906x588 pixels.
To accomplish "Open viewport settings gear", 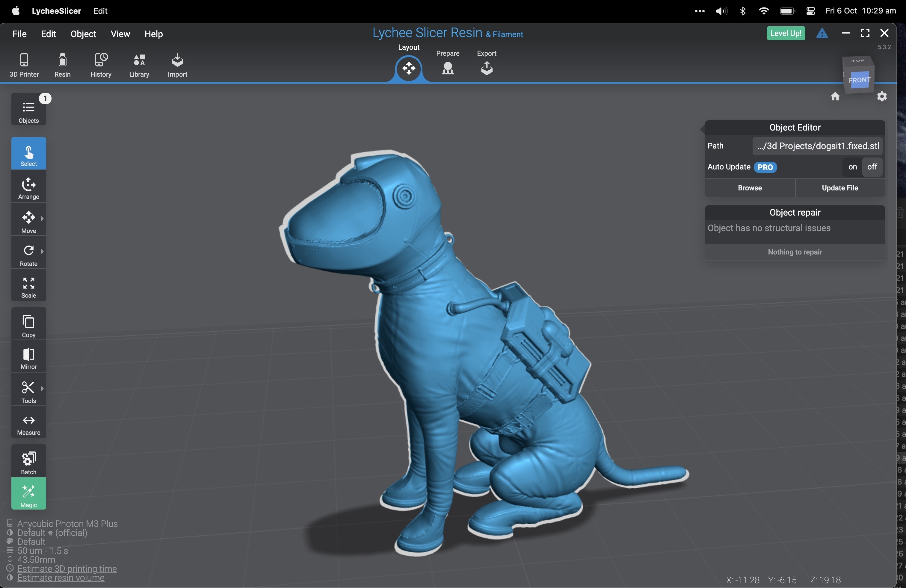I will click(x=882, y=97).
